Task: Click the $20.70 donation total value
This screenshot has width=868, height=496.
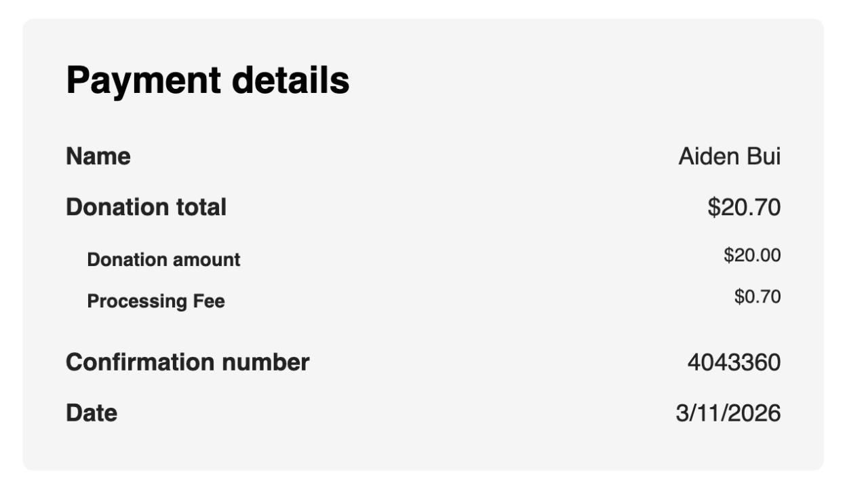Action: coord(744,208)
